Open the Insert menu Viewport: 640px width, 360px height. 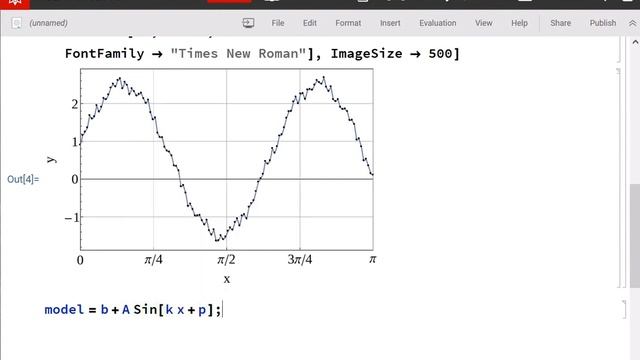[390, 23]
